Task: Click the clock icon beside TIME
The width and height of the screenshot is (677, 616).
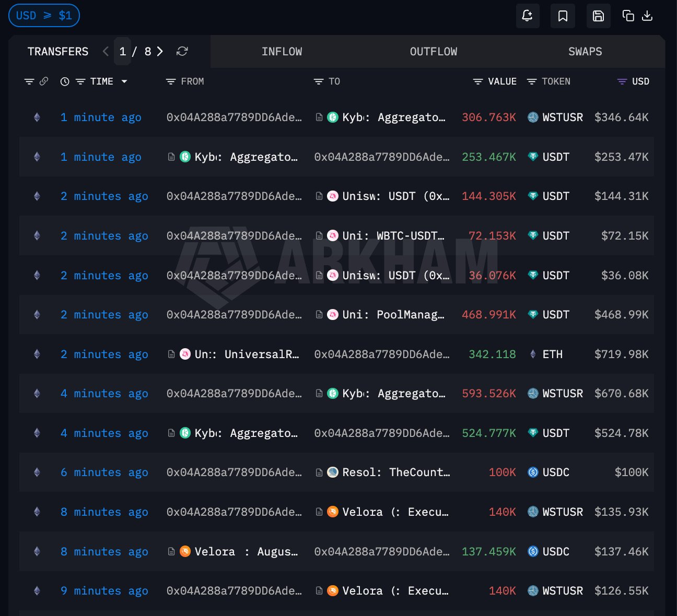Action: 65,81
